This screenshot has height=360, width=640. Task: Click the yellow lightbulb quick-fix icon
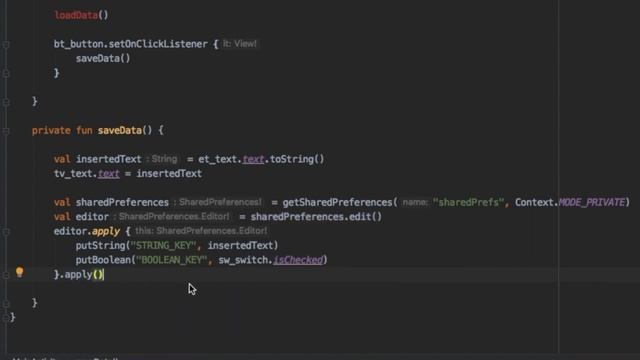click(20, 272)
